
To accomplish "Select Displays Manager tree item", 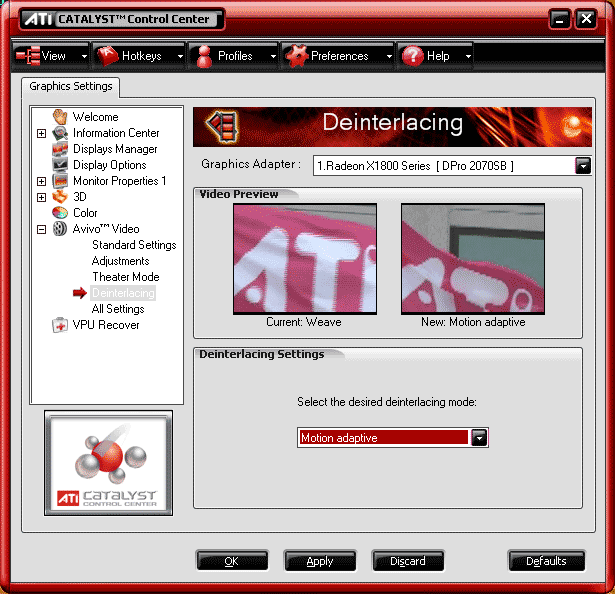I will [115, 149].
